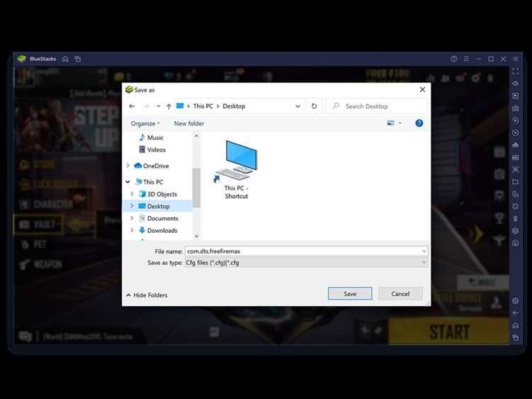Close the Save as dialog
This screenshot has width=532, height=399.
(423, 89)
